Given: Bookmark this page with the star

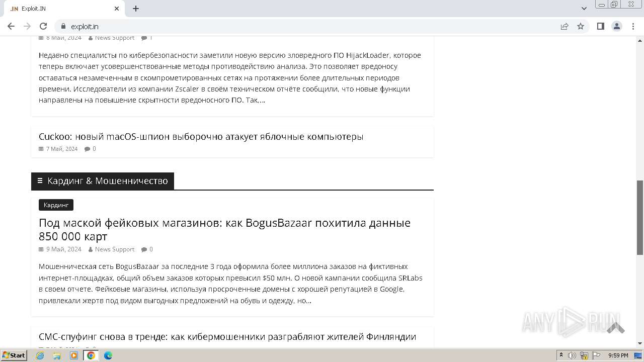Looking at the screenshot, I should [581, 26].
